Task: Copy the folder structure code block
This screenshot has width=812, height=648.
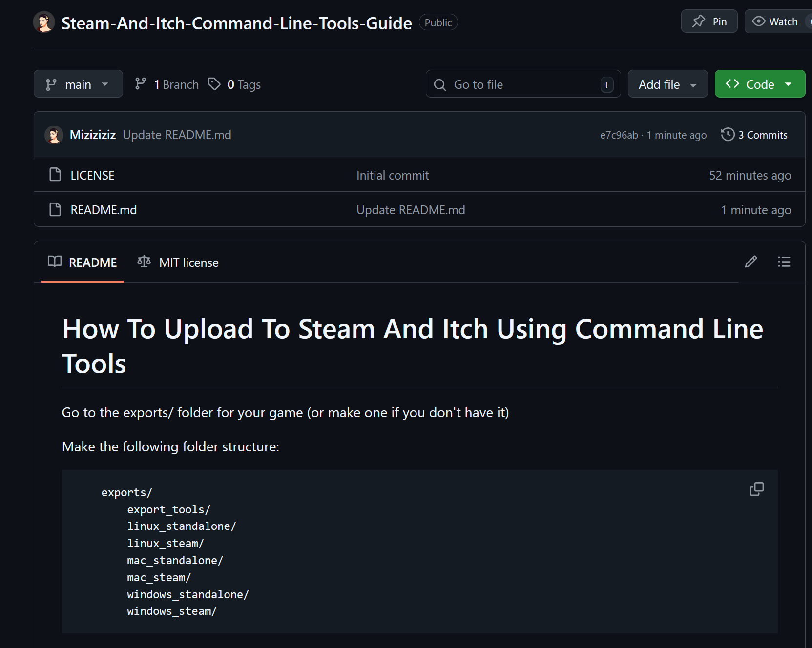Action: click(756, 489)
